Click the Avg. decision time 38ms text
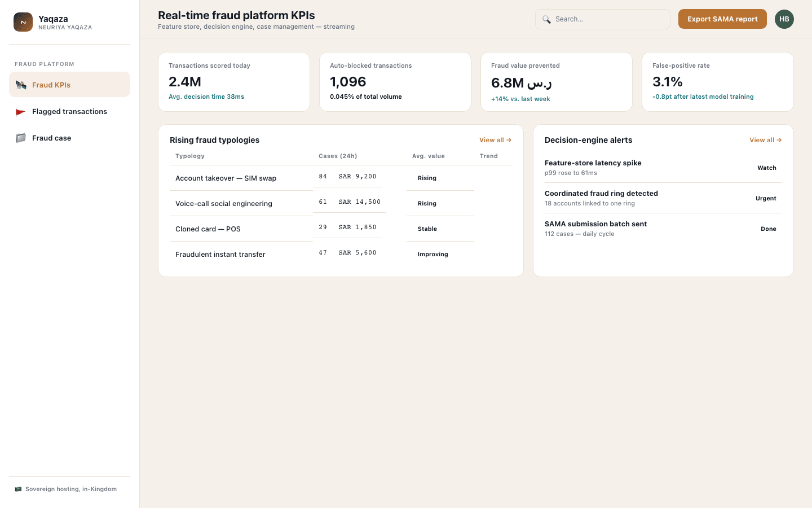The width and height of the screenshot is (812, 508). coord(206,97)
